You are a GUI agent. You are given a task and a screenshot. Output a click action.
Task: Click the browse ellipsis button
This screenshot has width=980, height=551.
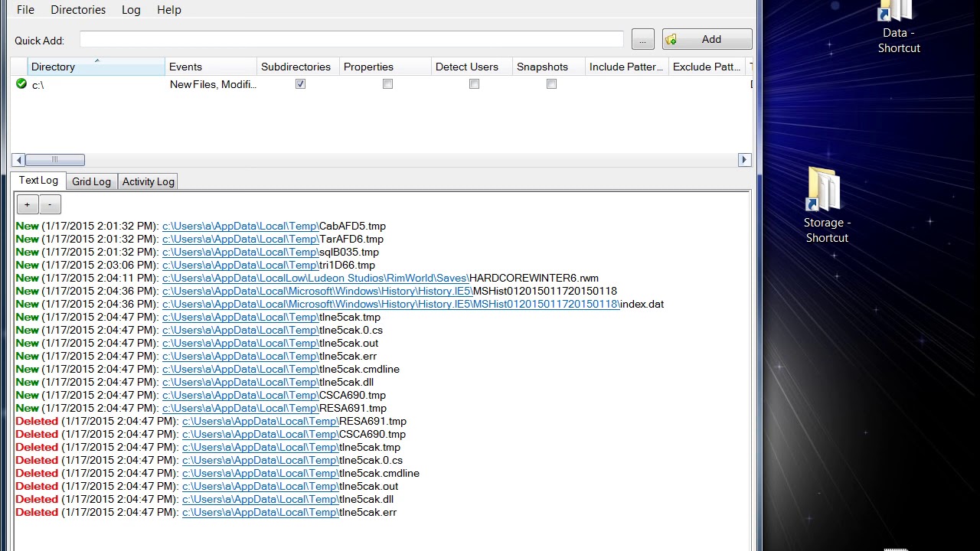coord(643,39)
